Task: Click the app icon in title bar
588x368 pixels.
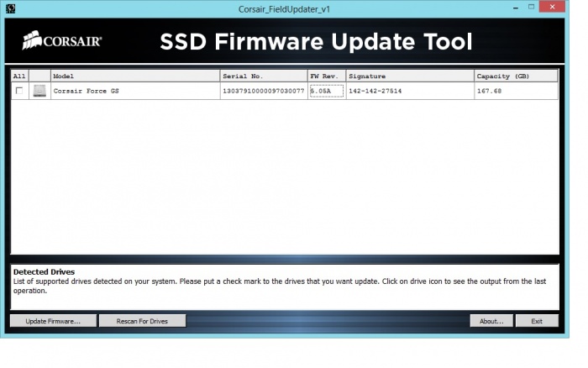Action: tap(10, 8)
